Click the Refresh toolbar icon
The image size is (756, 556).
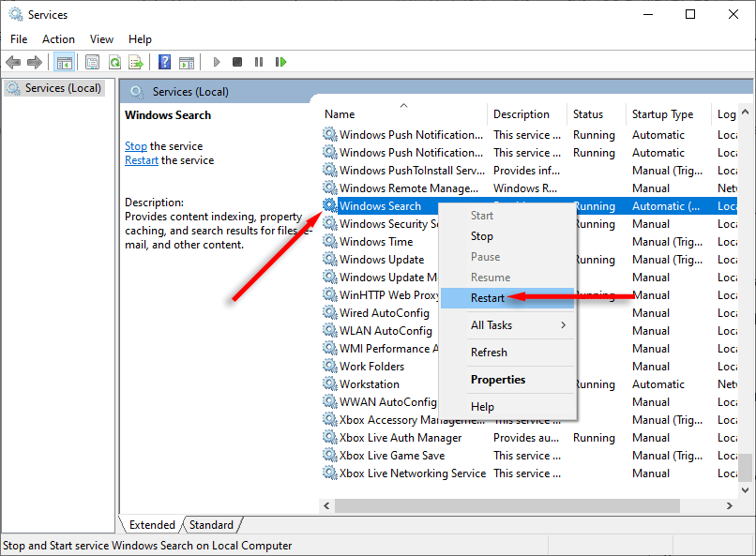(114, 62)
